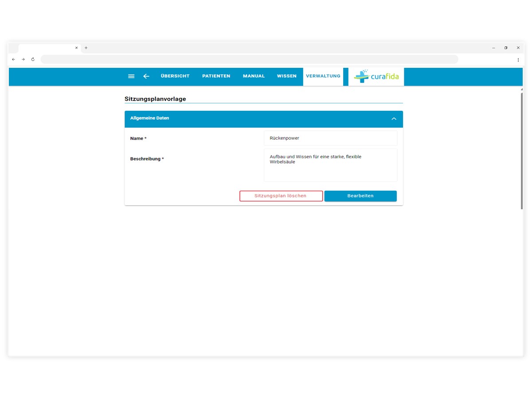Click the browser address bar
Viewport: 532px width, 399px height.
[x=249, y=59]
